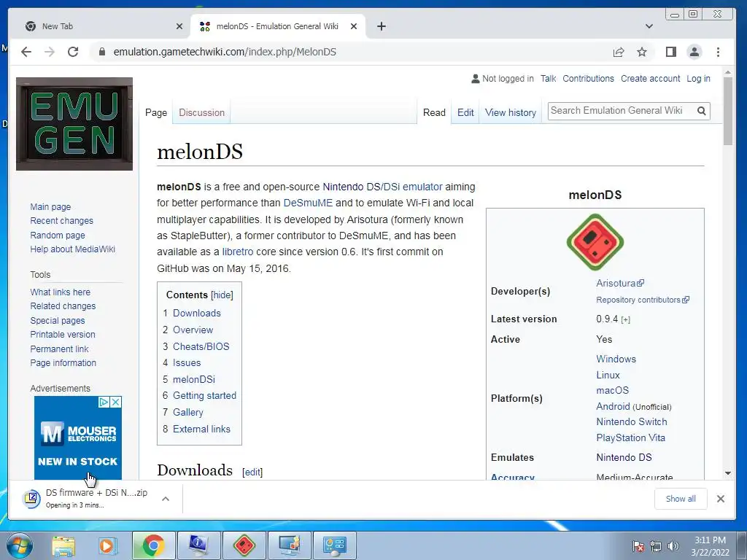
Task: Hide the Contents table
Action: pyautogui.click(x=222, y=295)
